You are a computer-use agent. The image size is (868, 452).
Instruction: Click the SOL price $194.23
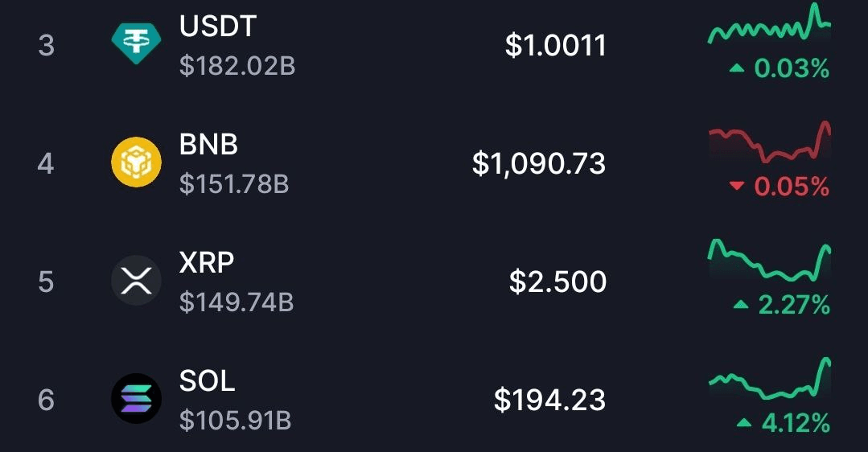click(x=549, y=400)
